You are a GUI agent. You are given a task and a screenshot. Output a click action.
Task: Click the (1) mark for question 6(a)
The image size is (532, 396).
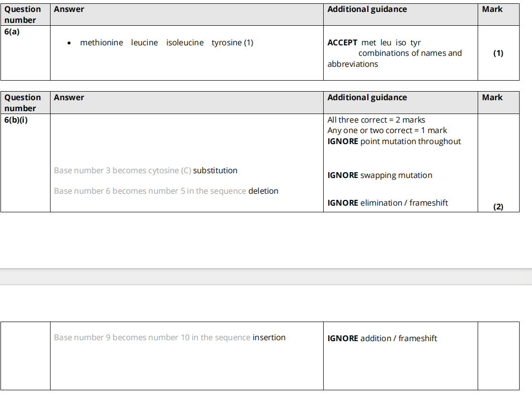pyautogui.click(x=498, y=53)
